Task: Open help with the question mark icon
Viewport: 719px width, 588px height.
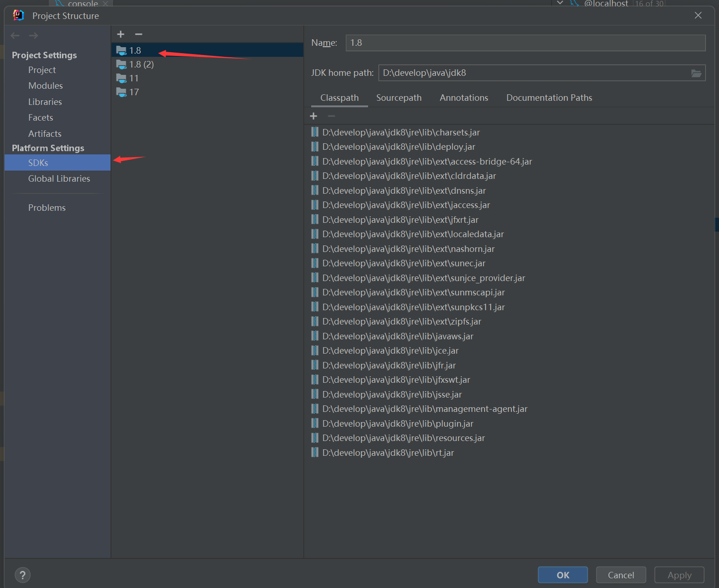Action: [23, 575]
